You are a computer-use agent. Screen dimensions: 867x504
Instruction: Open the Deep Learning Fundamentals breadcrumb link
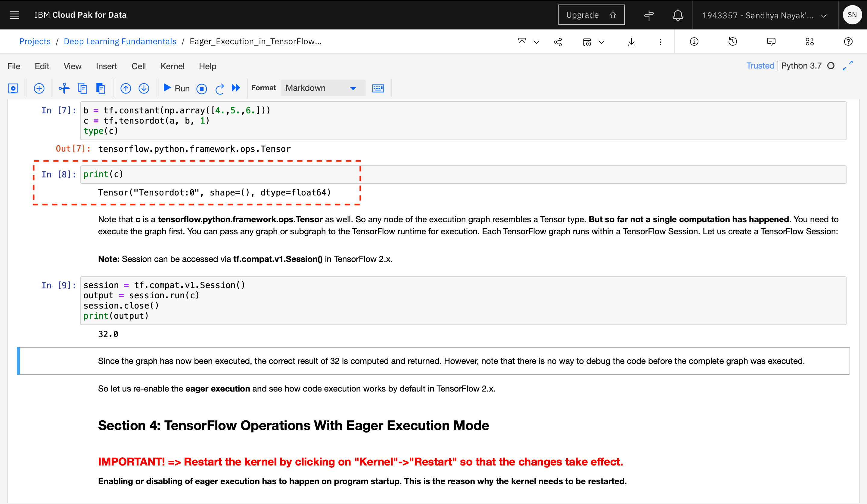pos(120,41)
